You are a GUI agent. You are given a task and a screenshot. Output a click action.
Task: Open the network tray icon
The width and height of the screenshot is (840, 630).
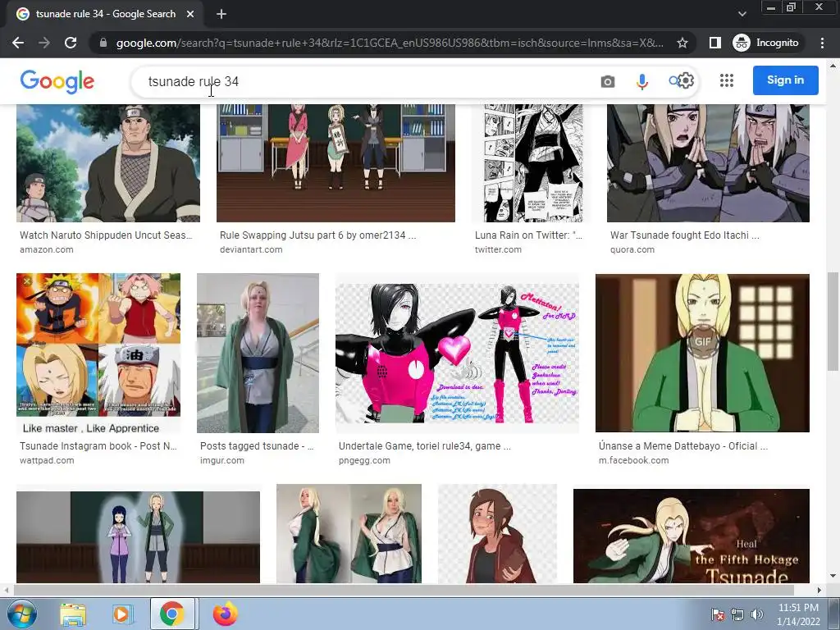[737, 614]
